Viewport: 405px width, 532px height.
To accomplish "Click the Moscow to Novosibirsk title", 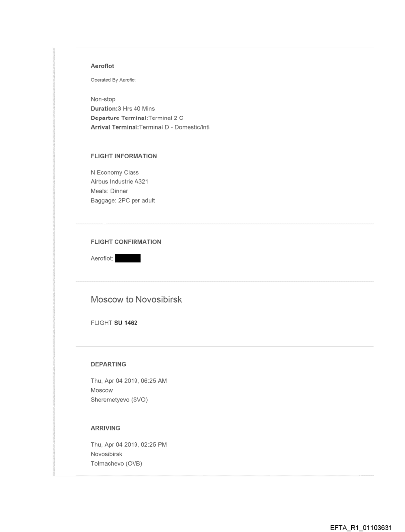I will click(136, 300).
